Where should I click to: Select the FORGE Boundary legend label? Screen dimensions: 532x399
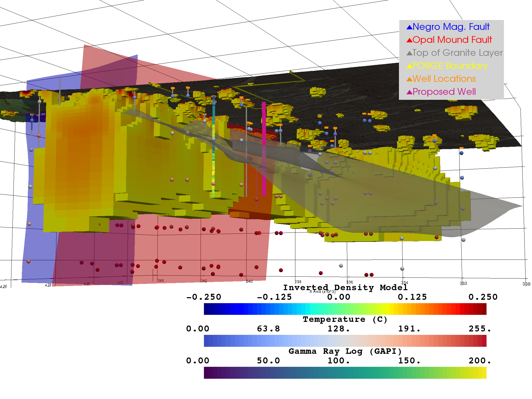(x=450, y=66)
